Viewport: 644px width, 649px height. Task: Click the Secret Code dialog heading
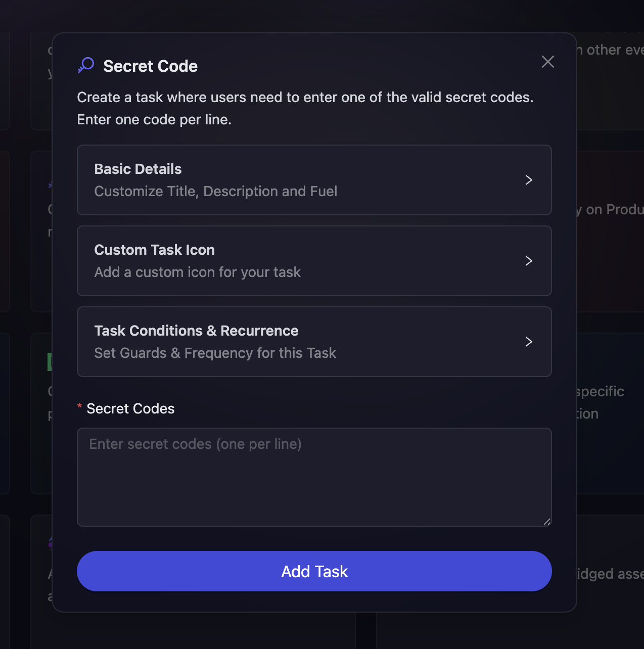(x=150, y=66)
